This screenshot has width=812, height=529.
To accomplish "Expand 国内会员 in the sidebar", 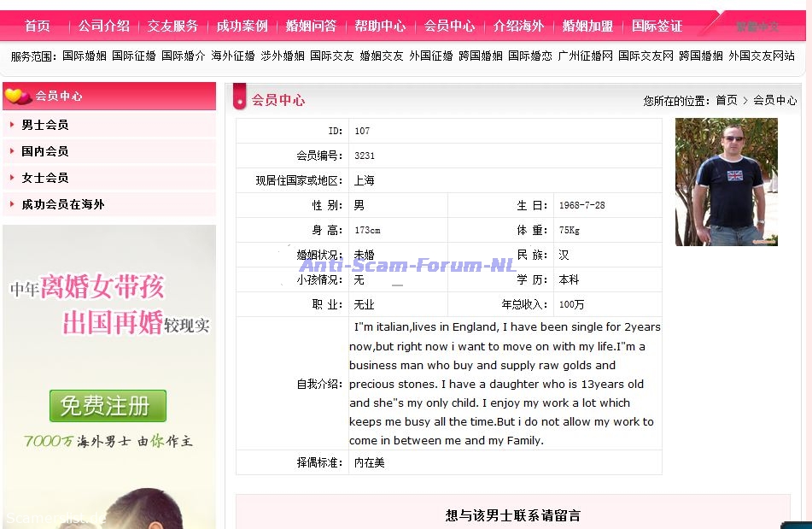I will [x=45, y=151].
